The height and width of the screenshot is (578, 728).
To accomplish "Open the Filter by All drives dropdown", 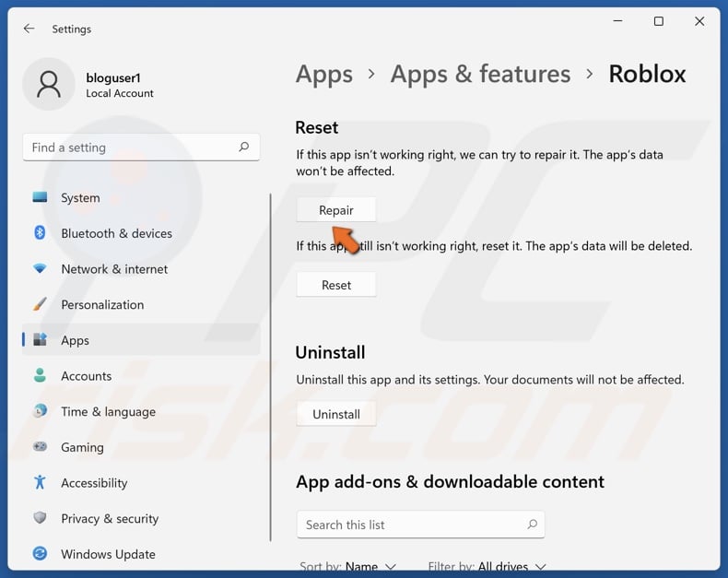I will click(x=487, y=566).
